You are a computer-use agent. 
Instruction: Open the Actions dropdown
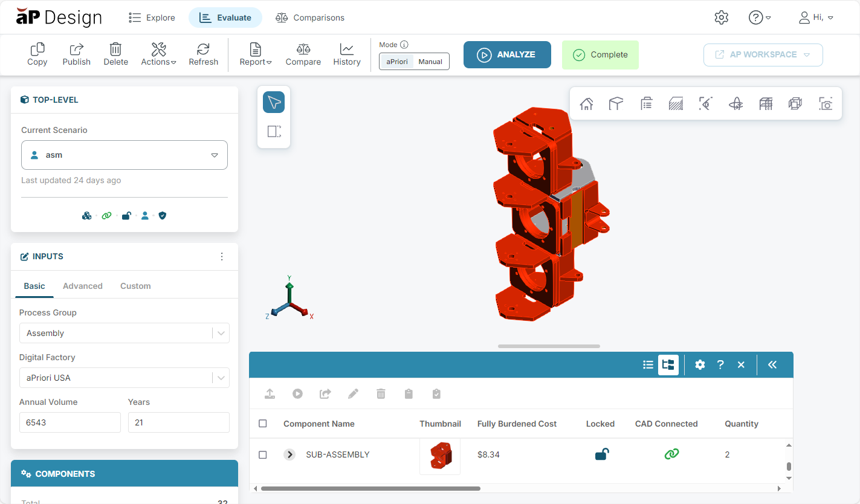(x=158, y=54)
